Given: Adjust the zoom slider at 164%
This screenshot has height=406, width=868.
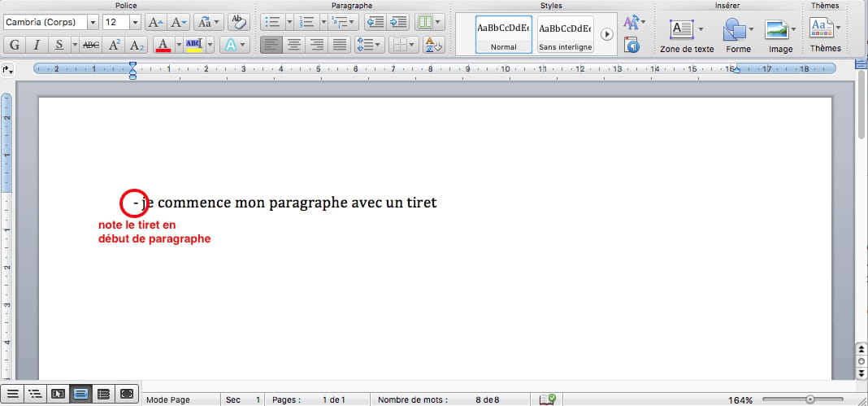Looking at the screenshot, I should pos(810,399).
